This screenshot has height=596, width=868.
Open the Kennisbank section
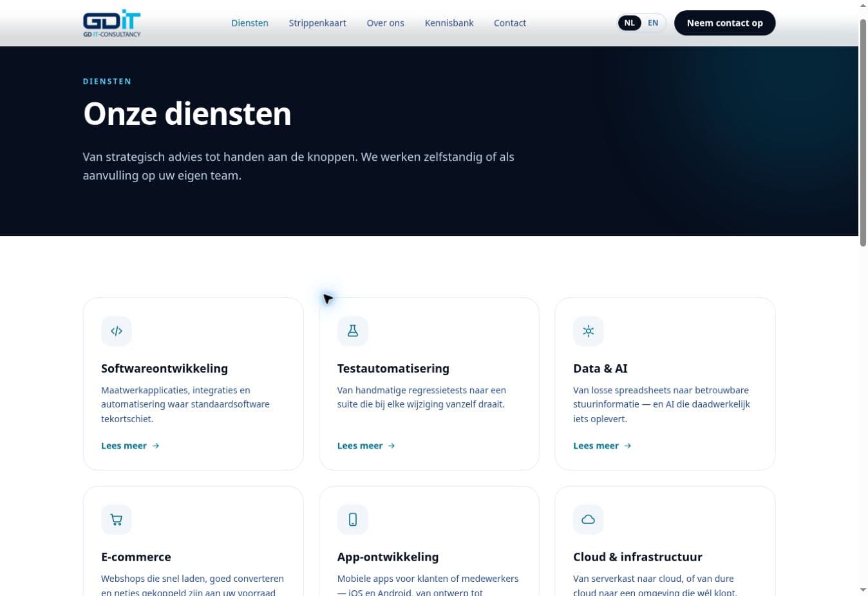[x=449, y=23]
